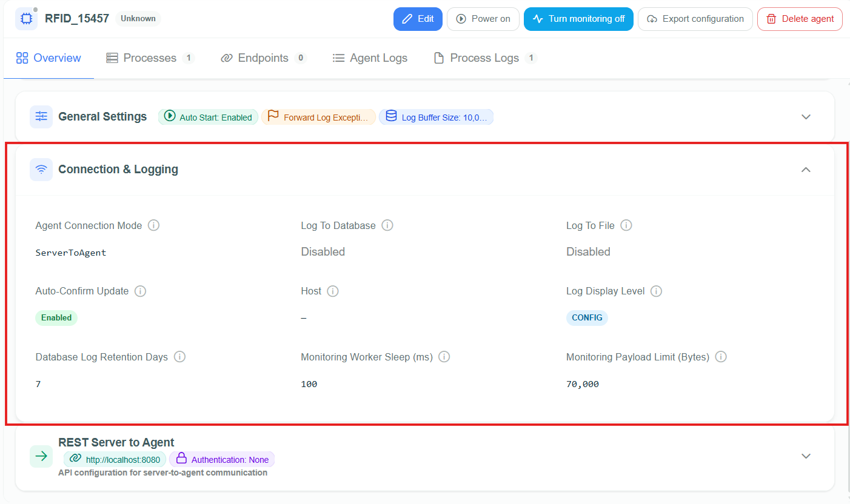
Task: Click the Auto Start: Enabled badge
Action: 209,117
